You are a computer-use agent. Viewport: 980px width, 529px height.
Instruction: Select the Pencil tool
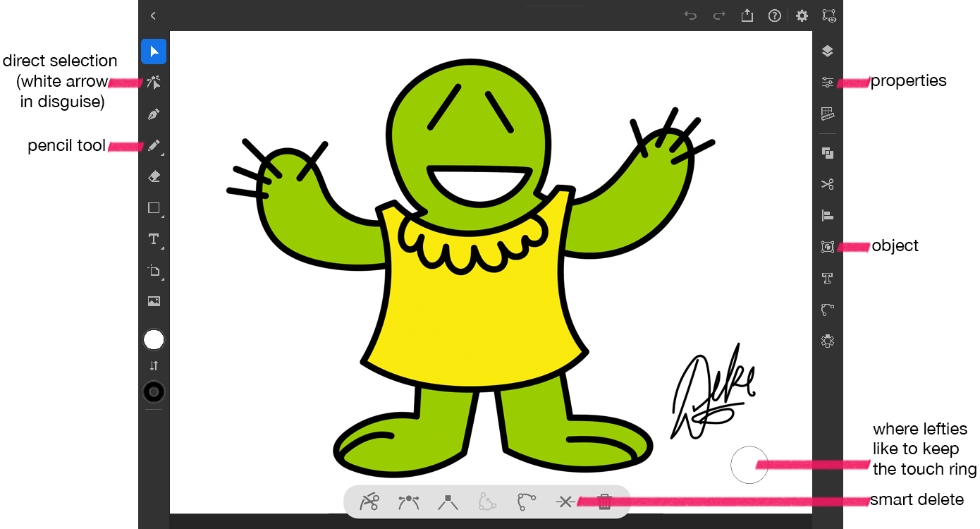coord(153,145)
